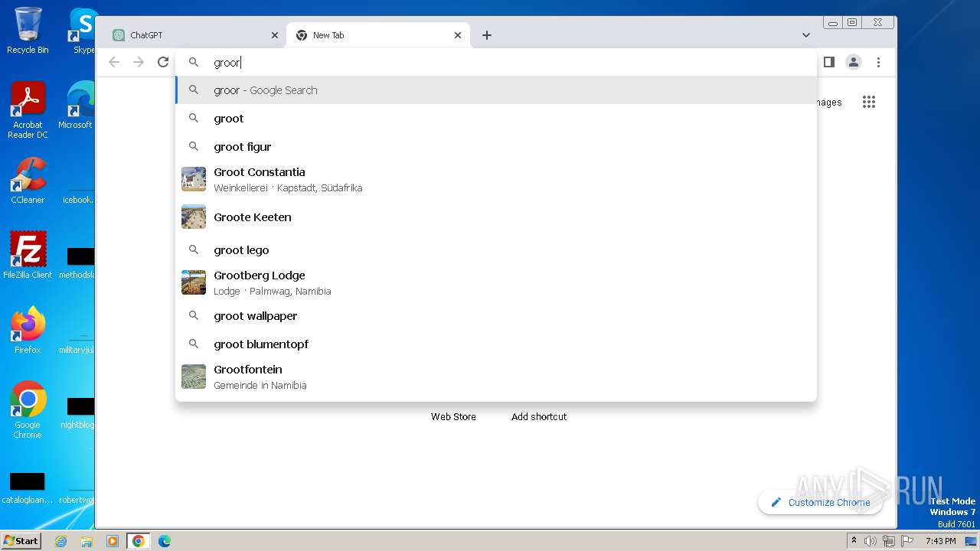
Task: Select the 'groot' suggestion
Action: pyautogui.click(x=495, y=119)
